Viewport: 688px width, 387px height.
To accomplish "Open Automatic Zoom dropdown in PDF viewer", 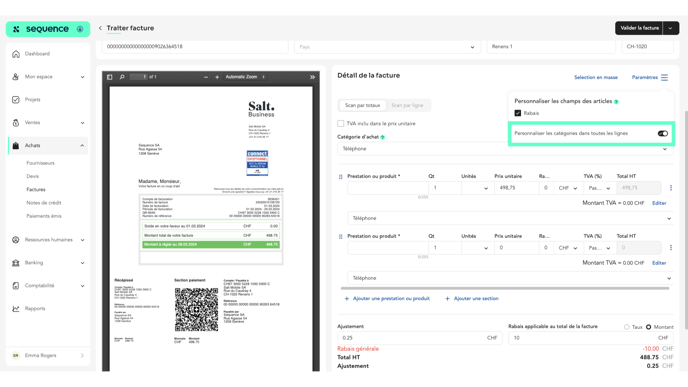I will coord(245,77).
